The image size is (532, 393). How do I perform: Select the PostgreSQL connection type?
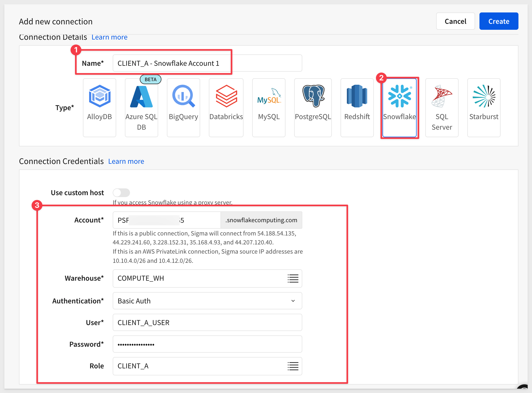coord(313,108)
